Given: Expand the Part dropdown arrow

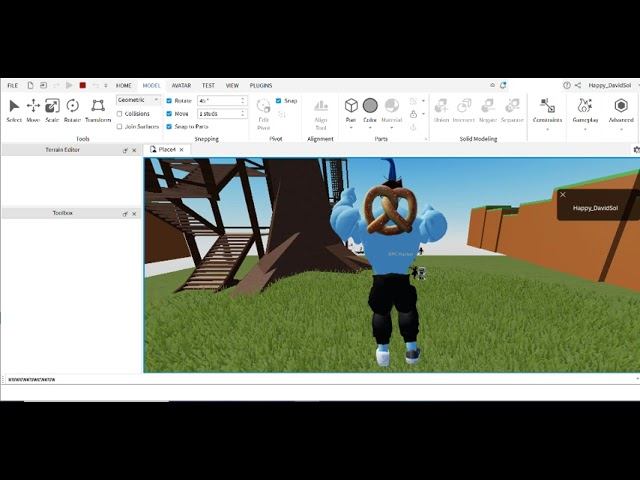Looking at the screenshot, I should [x=351, y=128].
